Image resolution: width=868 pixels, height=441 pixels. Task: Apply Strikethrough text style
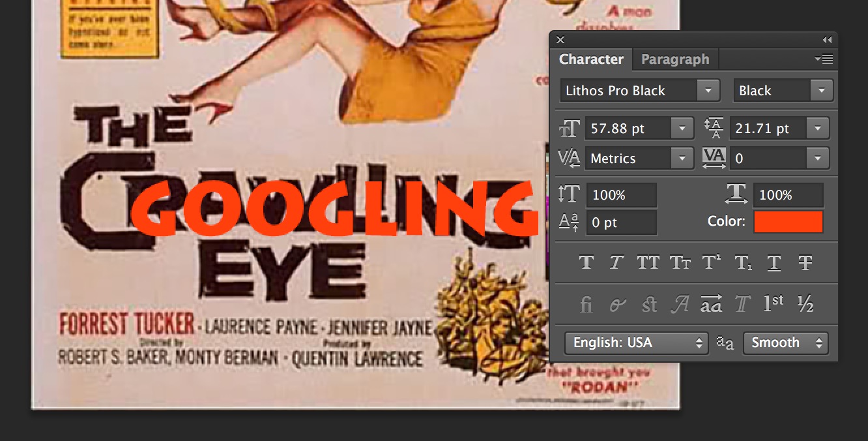coord(805,262)
